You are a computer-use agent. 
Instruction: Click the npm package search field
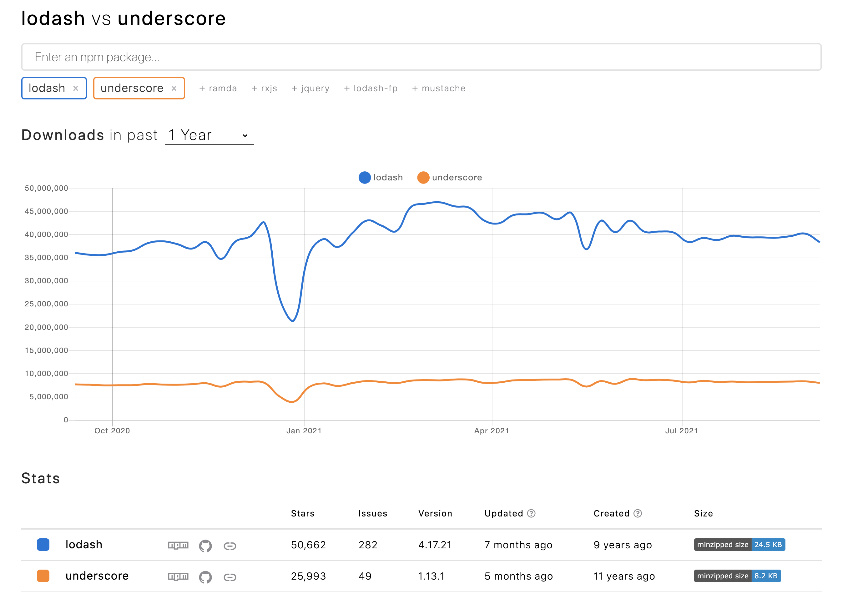[x=421, y=57]
